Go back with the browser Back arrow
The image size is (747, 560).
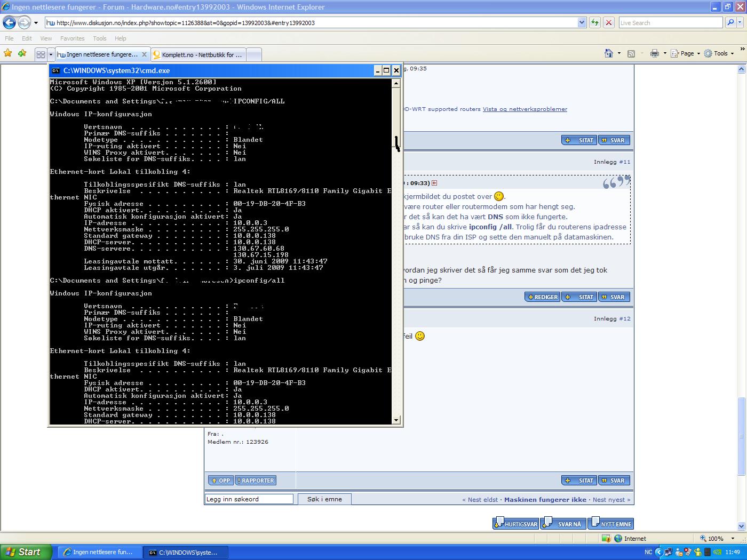(9, 22)
